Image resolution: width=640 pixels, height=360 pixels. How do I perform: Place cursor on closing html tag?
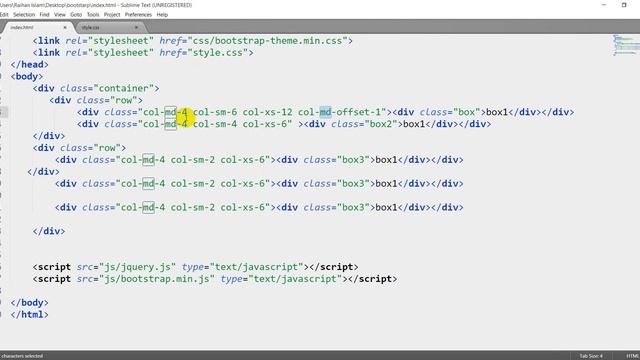click(29, 315)
